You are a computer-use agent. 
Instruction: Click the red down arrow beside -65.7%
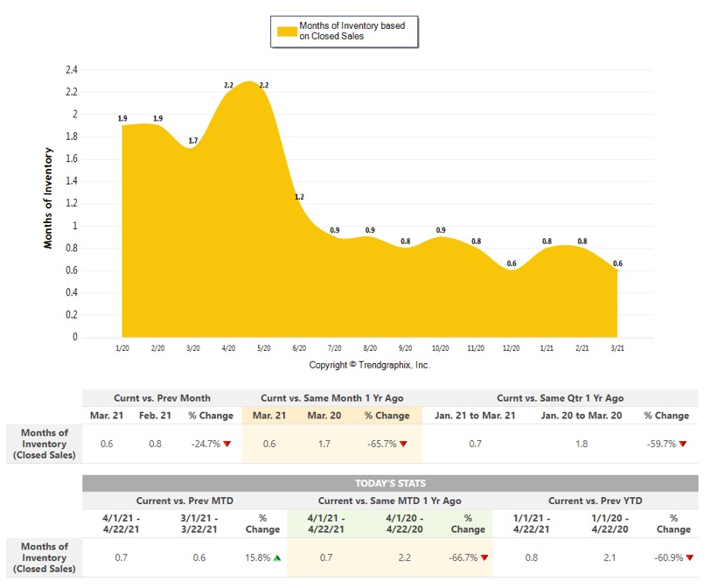coord(403,444)
